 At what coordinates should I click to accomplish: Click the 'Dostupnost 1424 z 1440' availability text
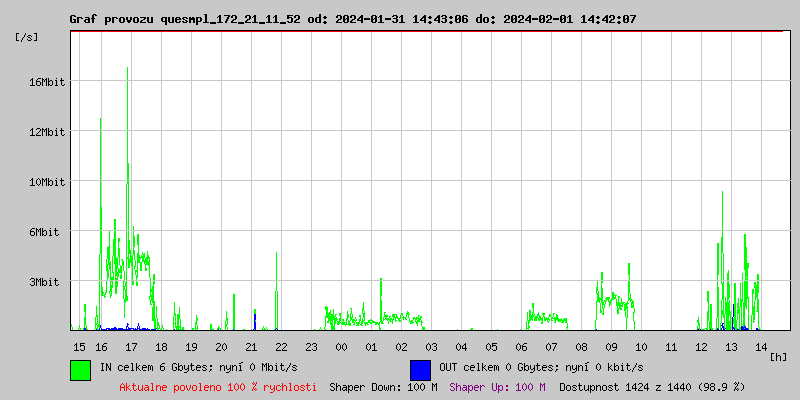coord(652,386)
